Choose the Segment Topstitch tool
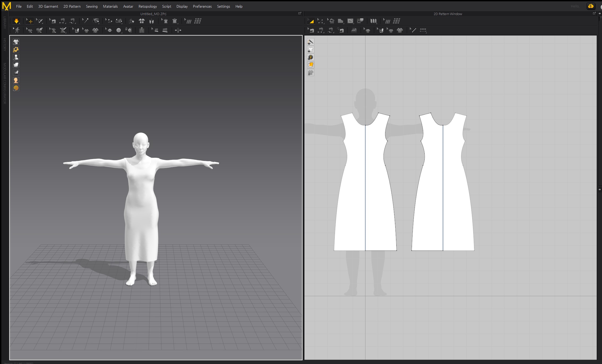 (423, 30)
